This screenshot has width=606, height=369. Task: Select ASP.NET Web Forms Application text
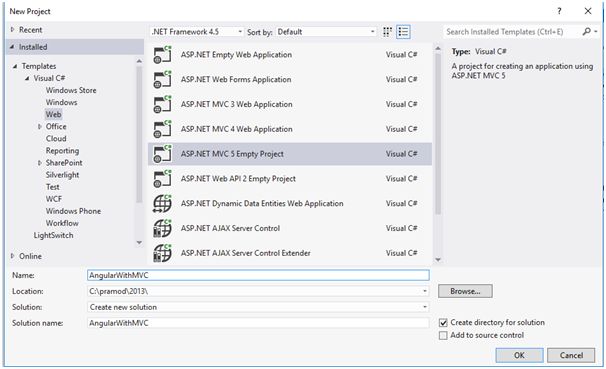point(236,79)
